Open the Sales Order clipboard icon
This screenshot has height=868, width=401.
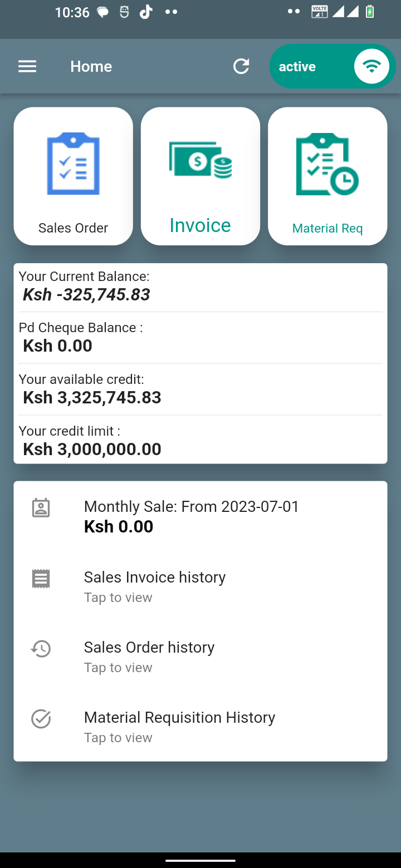point(74,164)
